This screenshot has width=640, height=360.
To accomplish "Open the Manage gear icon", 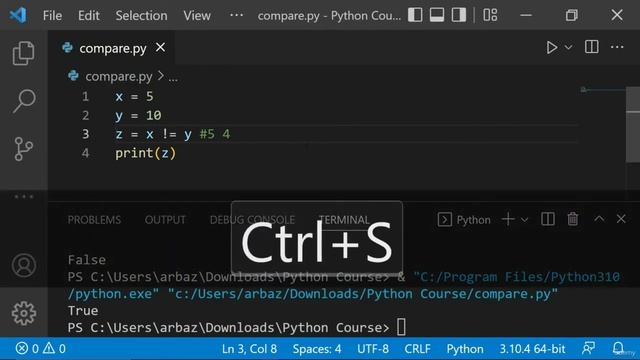I will pos(24,313).
